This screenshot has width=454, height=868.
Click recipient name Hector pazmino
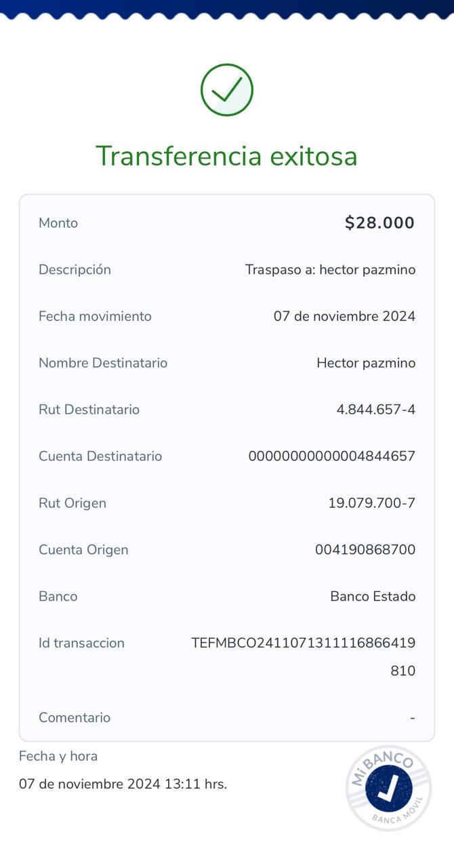366,363
